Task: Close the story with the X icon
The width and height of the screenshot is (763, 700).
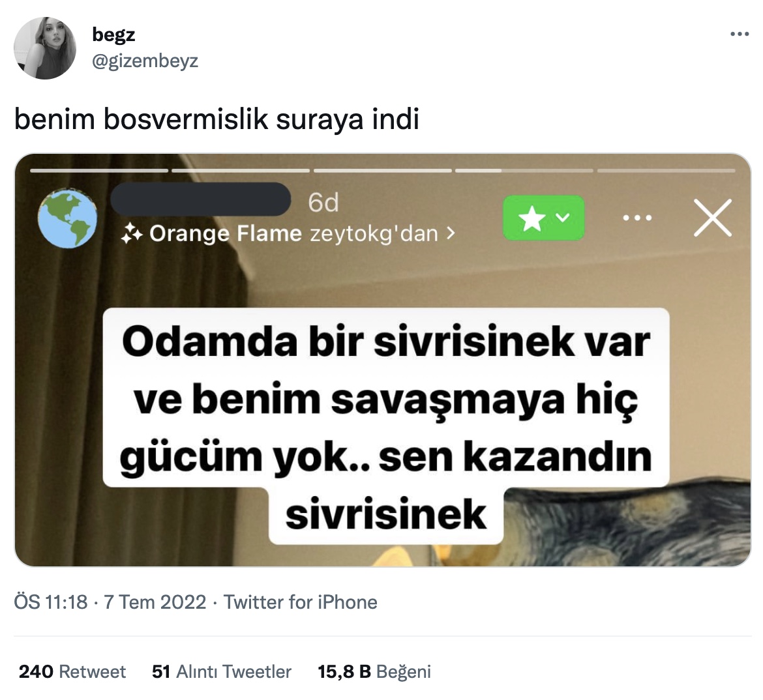Action: pyautogui.click(x=713, y=218)
